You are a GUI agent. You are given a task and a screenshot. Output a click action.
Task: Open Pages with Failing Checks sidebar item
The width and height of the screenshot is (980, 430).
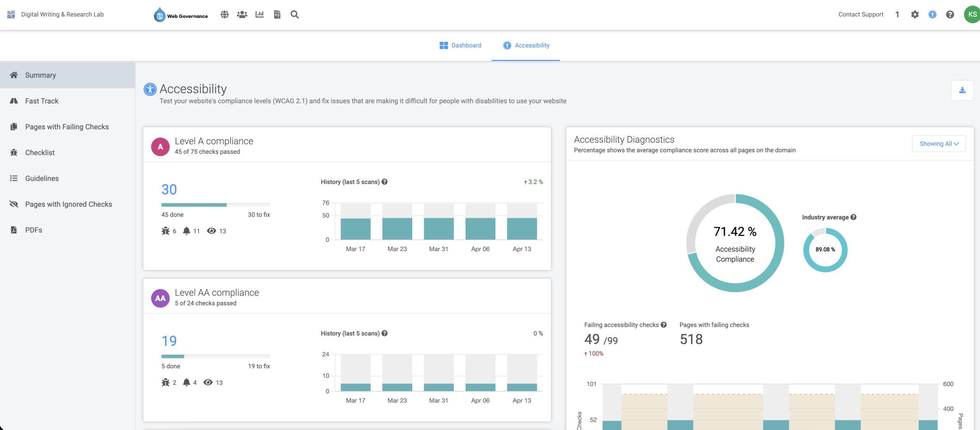[67, 127]
